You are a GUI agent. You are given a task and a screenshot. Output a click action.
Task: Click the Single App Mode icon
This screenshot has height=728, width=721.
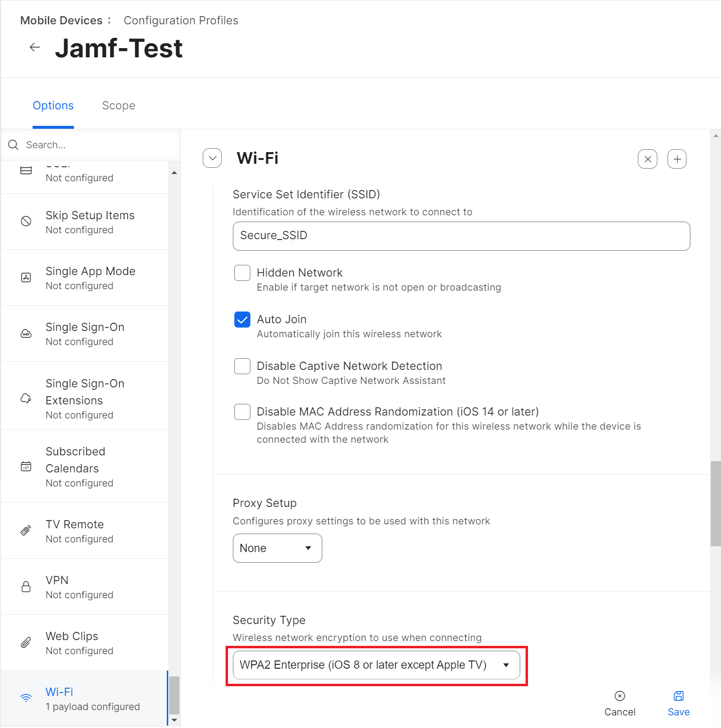[x=26, y=277]
